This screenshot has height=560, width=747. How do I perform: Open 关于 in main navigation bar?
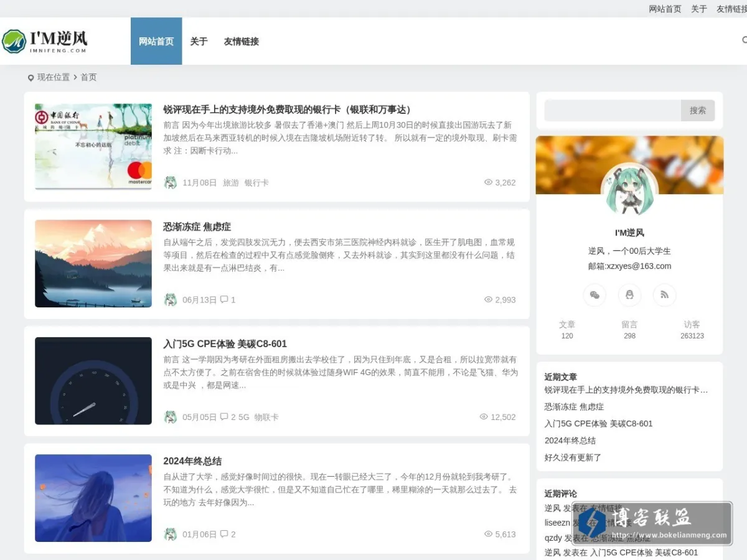tap(199, 41)
